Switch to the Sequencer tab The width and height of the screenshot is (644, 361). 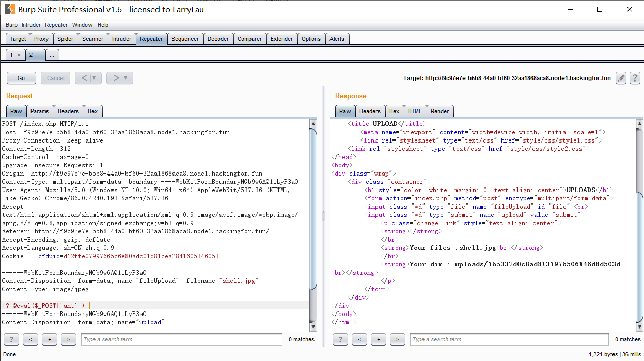pyautogui.click(x=185, y=39)
